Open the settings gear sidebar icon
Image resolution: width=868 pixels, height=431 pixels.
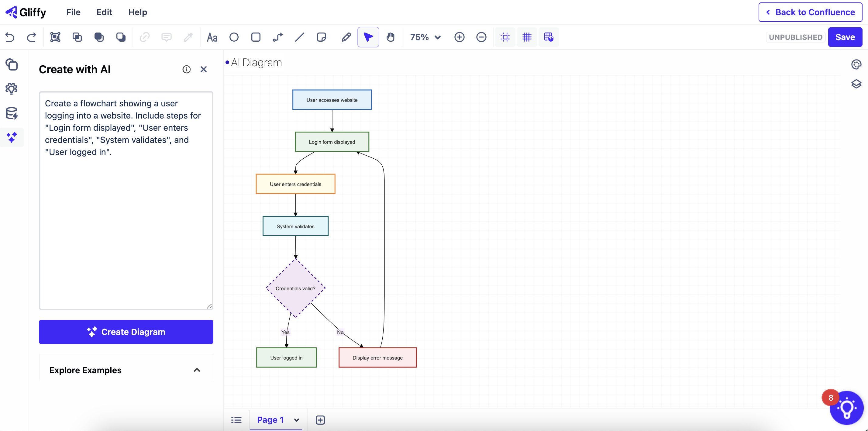(x=12, y=89)
